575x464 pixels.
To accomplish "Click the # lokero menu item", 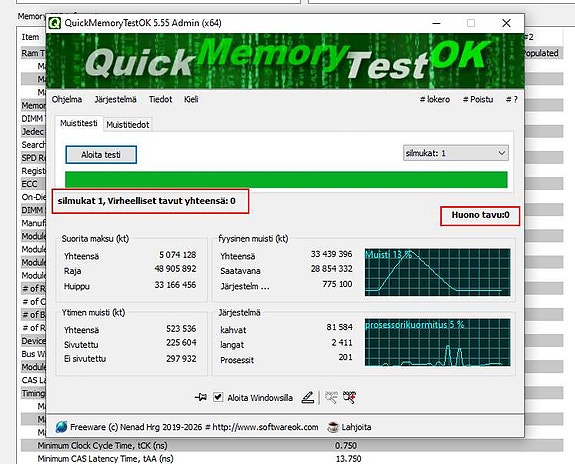I will 435,99.
